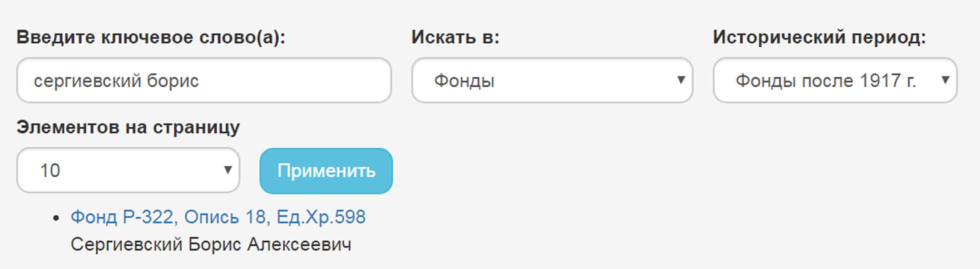Click the 'Элементов на страницу' label
This screenshot has height=269, width=980.
(x=128, y=127)
